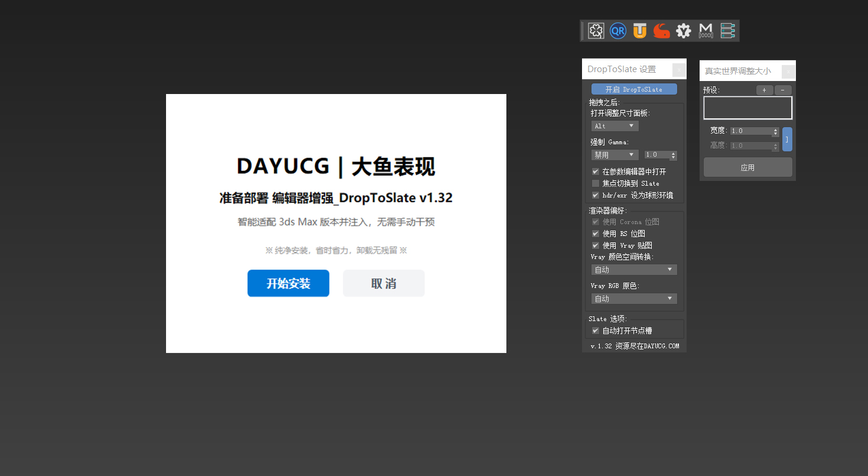Click the four-leaf clover toolbar icon
The width and height of the screenshot is (868, 476).
596,31
